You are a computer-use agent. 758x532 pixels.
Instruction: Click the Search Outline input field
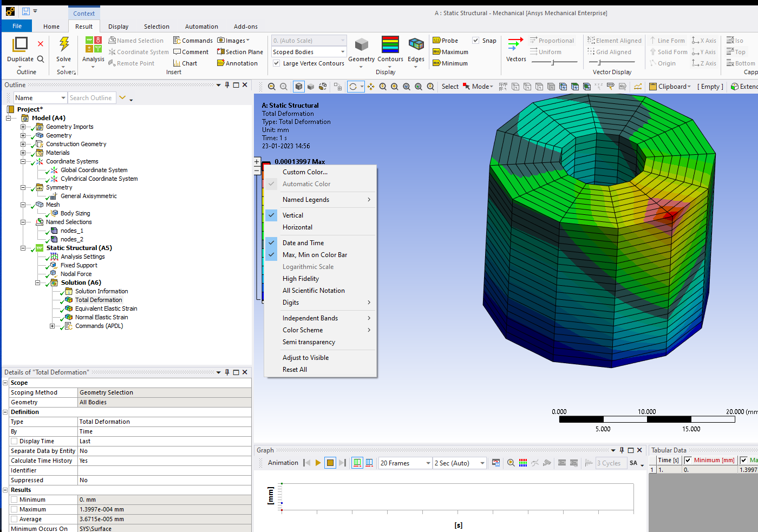[x=91, y=98]
